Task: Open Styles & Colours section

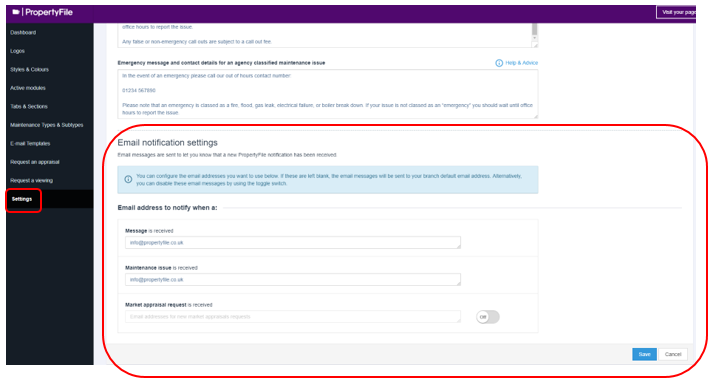Action: click(29, 70)
